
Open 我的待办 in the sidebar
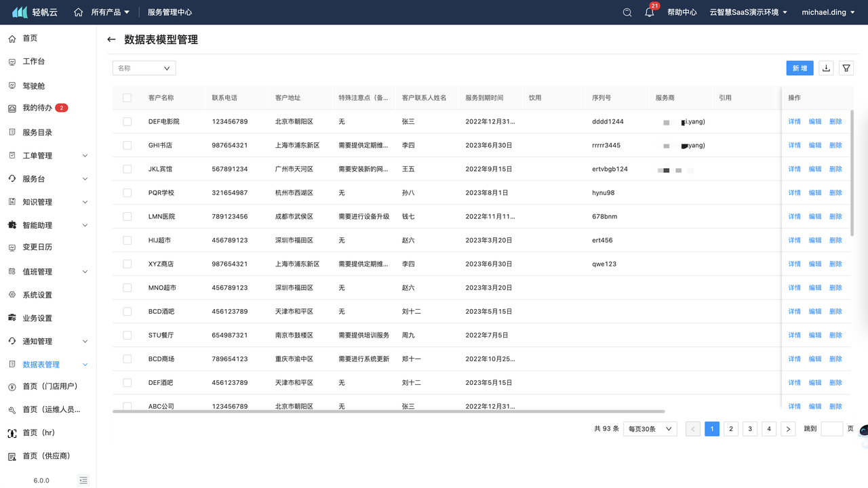37,108
